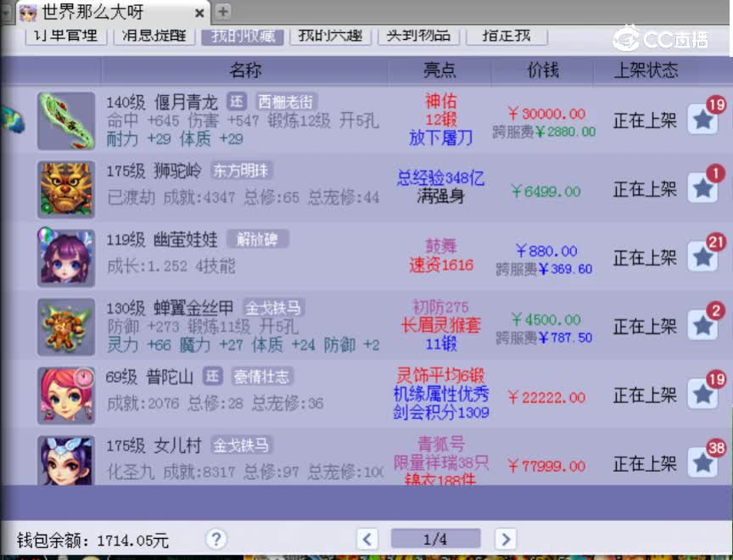Viewport: 733px width, 560px height.
Task: Click the 175级 狮驼岭 item name
Action: coord(154,171)
